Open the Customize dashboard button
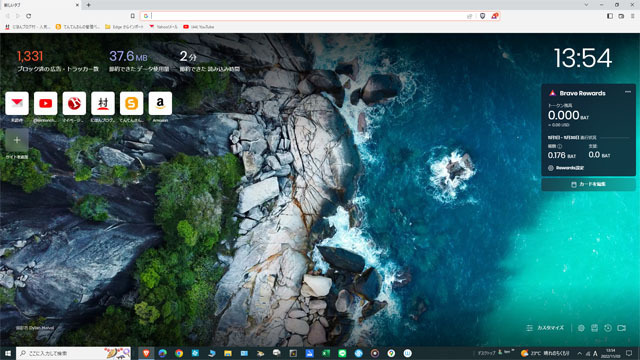Image resolution: width=640 pixels, height=360 pixels. click(x=545, y=328)
